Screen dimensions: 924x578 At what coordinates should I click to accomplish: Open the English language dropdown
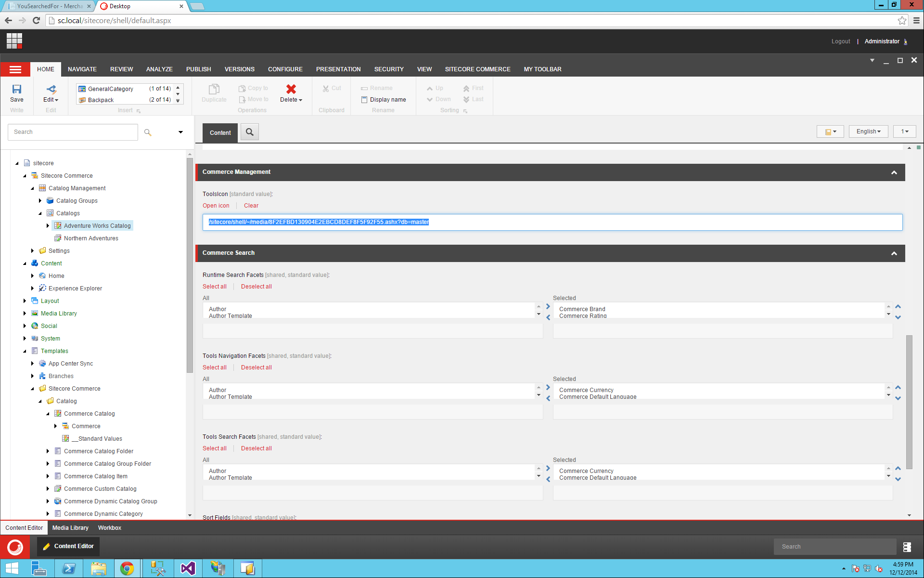[868, 131]
